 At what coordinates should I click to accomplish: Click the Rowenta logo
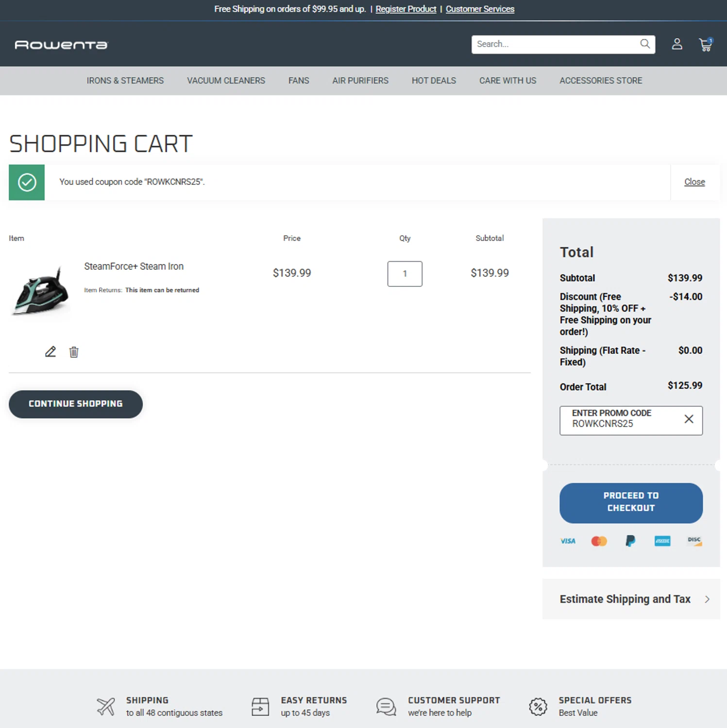click(x=61, y=45)
